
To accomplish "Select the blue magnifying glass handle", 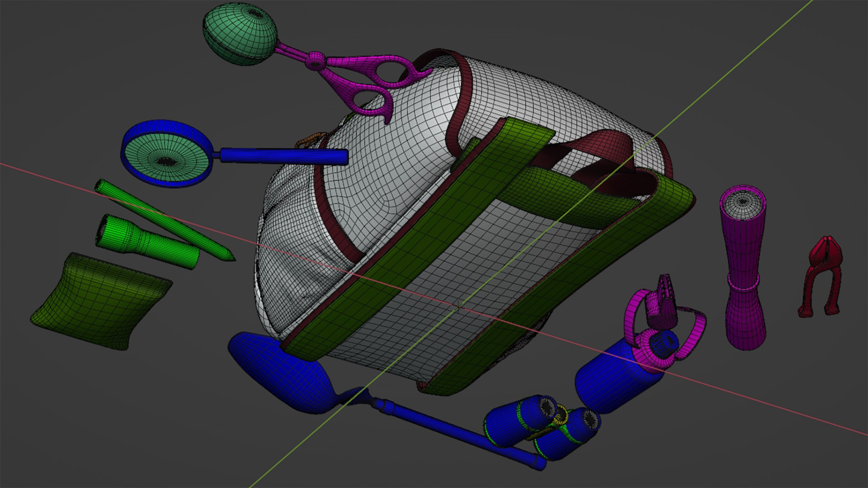I will pyautogui.click(x=283, y=156).
